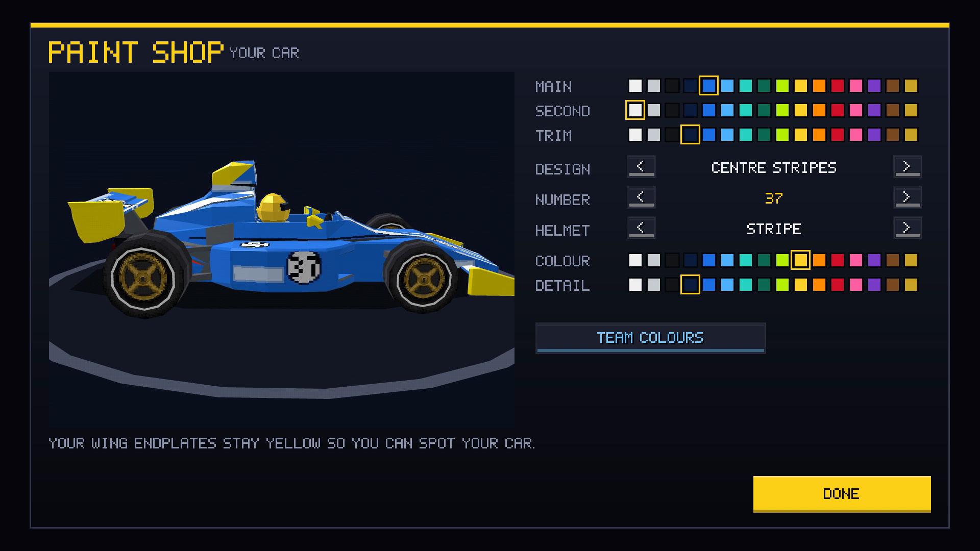Image resolution: width=980 pixels, height=551 pixels.
Task: Set Main colour to red
Action: 838,86
